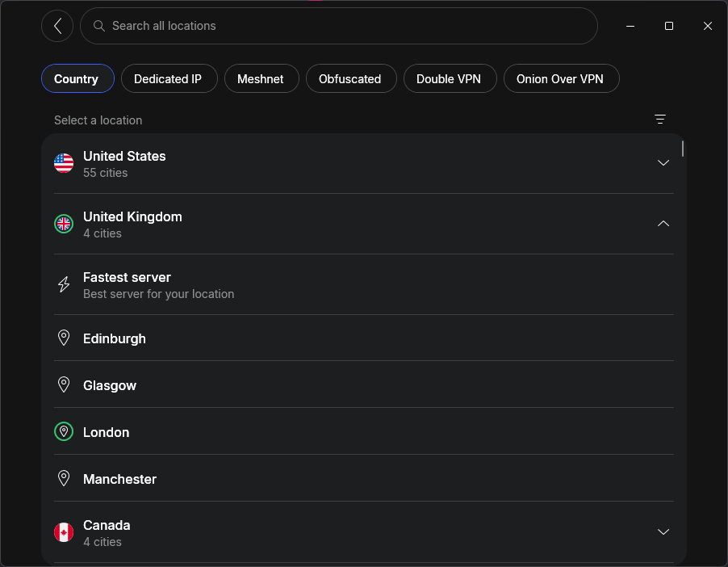Screen dimensions: 728x567
Task: Select Glasgow city
Action: pyautogui.click(x=363, y=384)
